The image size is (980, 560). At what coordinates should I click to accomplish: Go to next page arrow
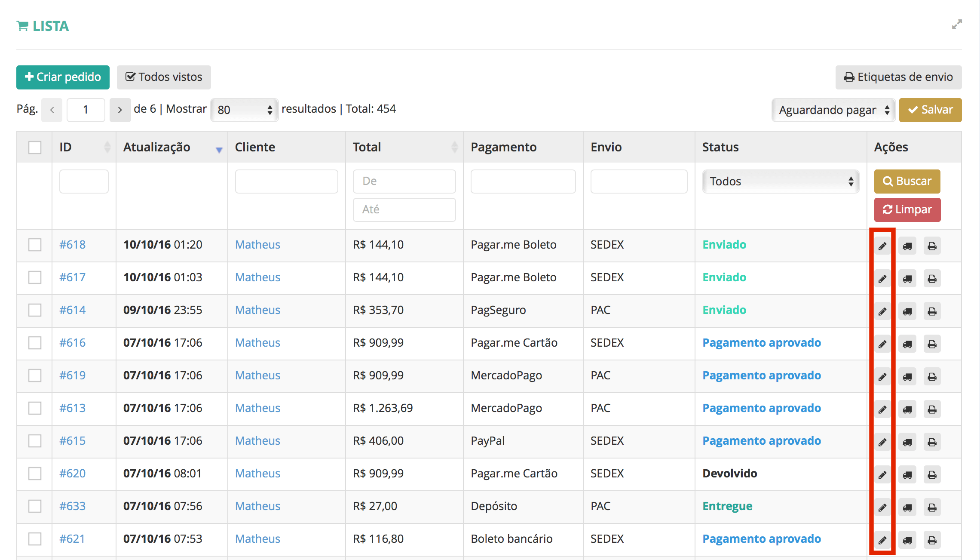tap(120, 110)
